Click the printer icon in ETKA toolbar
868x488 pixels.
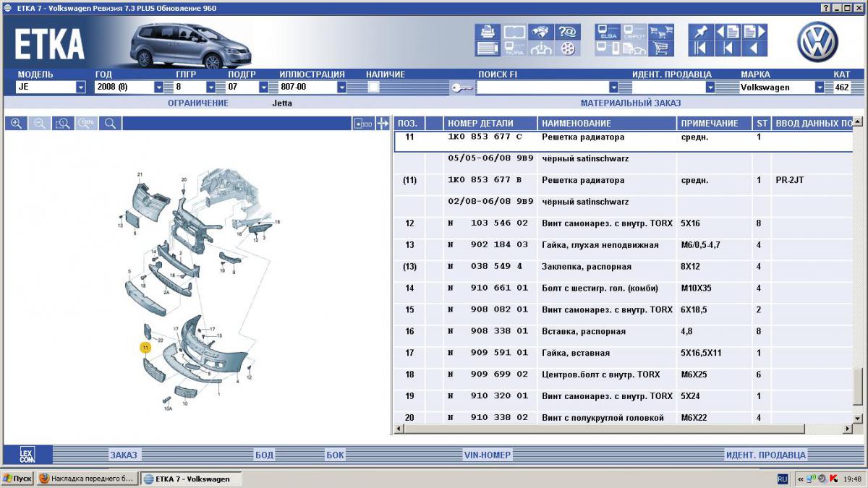tap(487, 32)
